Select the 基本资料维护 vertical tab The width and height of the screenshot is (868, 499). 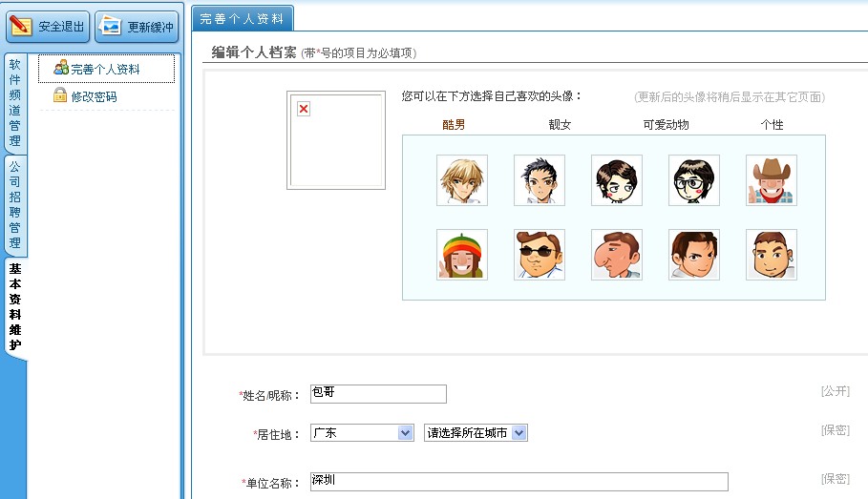(15, 307)
